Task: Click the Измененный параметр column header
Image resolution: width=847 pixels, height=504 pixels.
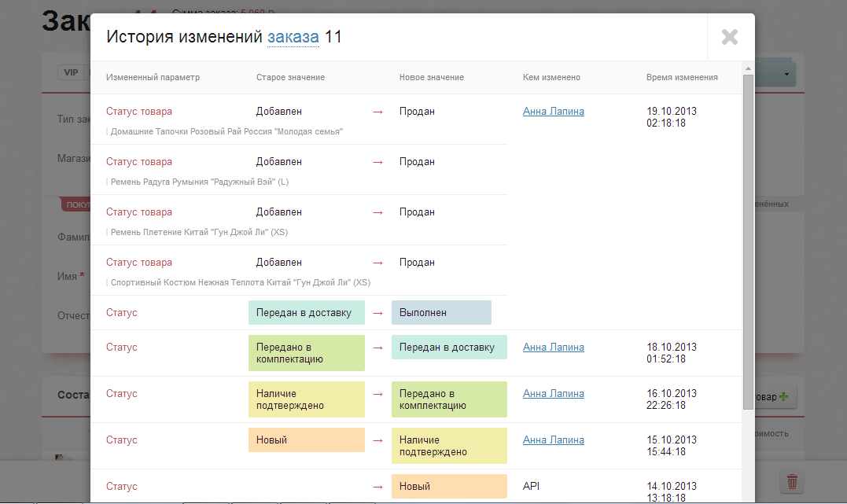Action: click(153, 78)
